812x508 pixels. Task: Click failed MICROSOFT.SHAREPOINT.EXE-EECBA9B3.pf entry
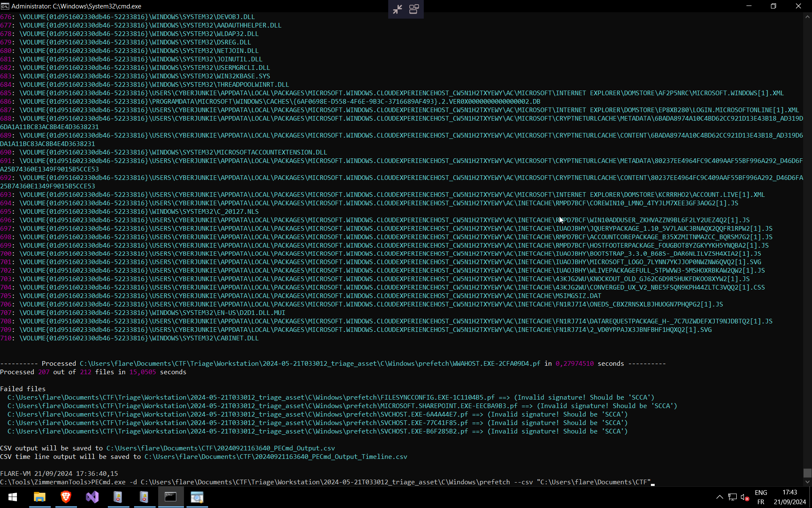pyautogui.click(x=342, y=406)
